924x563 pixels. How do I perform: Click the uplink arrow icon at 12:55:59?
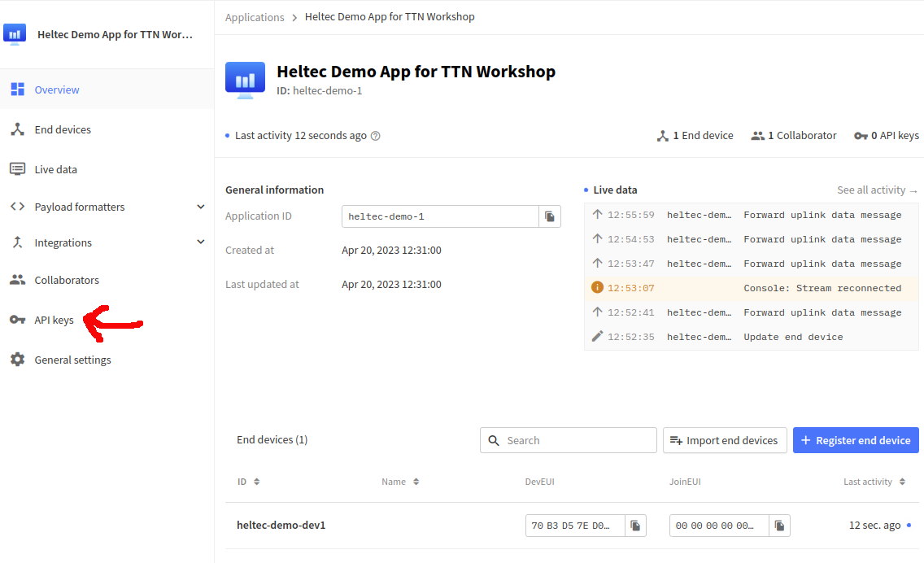[597, 214]
